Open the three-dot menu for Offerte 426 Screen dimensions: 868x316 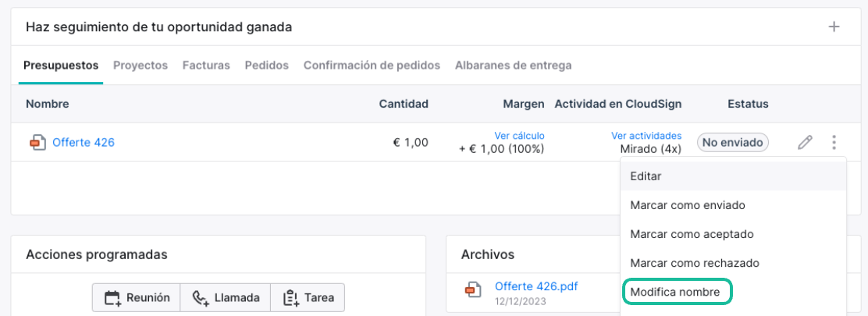pyautogui.click(x=834, y=143)
